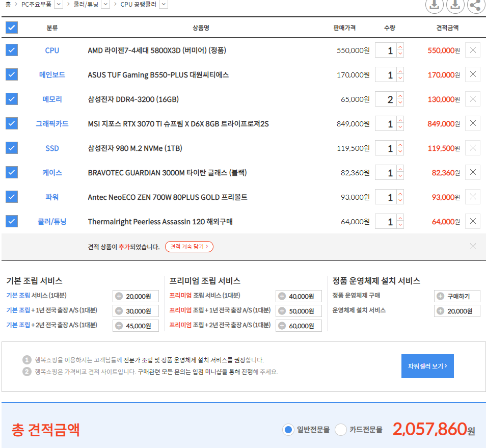The image size is (486, 448).
Task: Increase quantity of the 메인보드 item
Action: click(x=400, y=71)
